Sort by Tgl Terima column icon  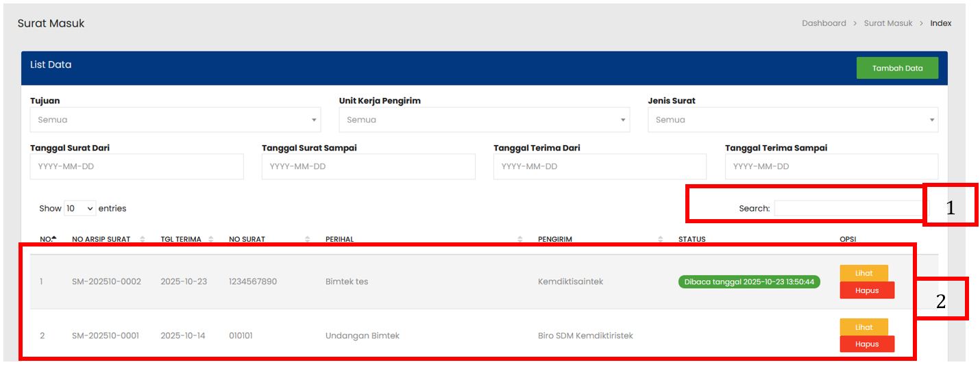click(x=211, y=240)
